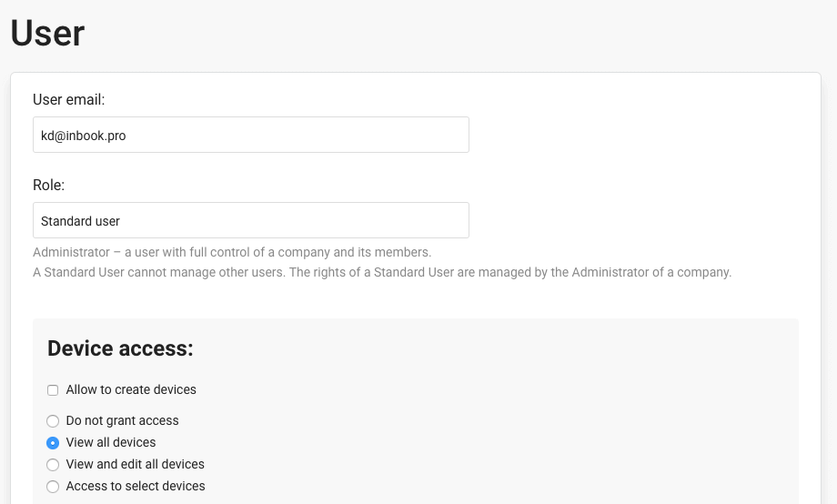Open the Role dropdown showing Standard user
The width and height of the screenshot is (837, 504).
[x=250, y=220]
